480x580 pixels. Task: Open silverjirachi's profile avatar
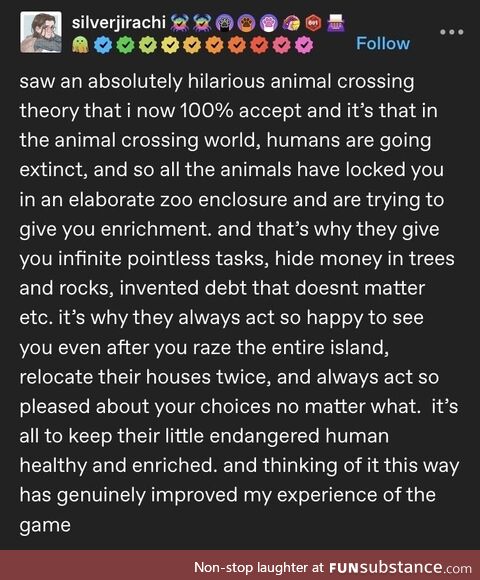(41, 32)
